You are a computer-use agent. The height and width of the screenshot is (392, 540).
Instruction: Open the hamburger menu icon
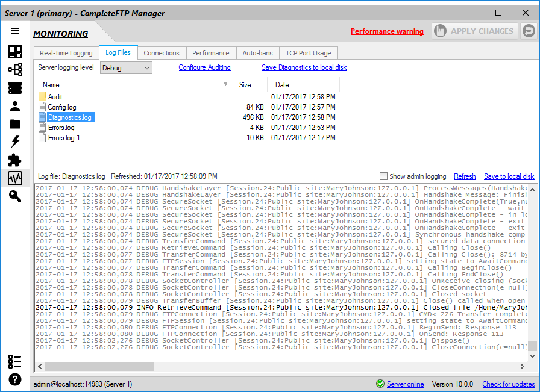pyautogui.click(x=15, y=31)
